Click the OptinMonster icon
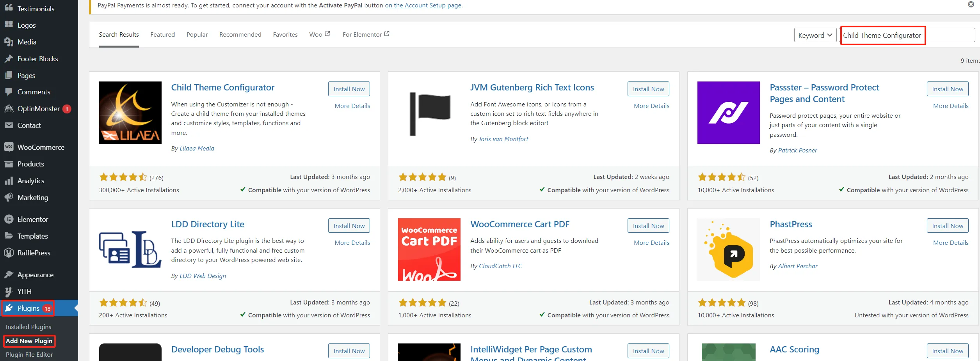Screen dimensions: 980x361 point(9,109)
